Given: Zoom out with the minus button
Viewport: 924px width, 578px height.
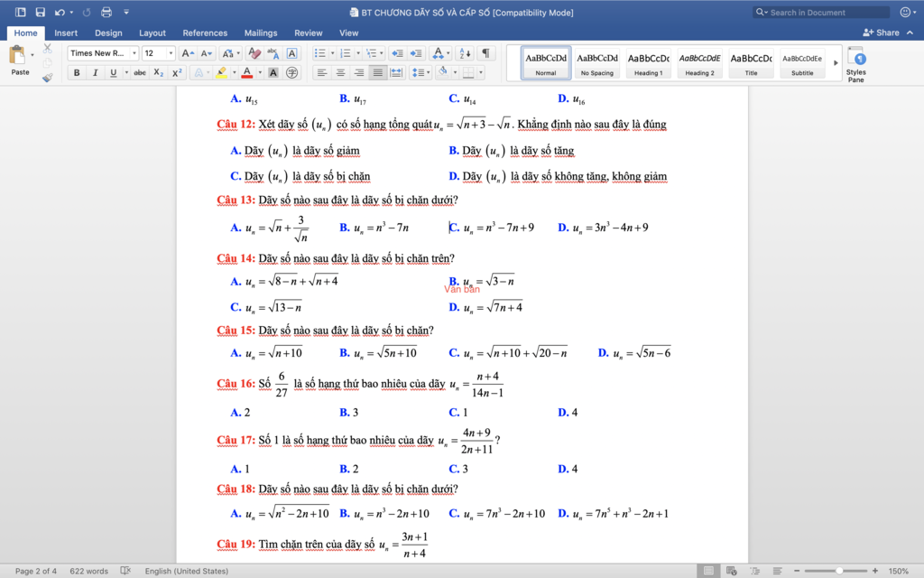Looking at the screenshot, I should [x=797, y=571].
